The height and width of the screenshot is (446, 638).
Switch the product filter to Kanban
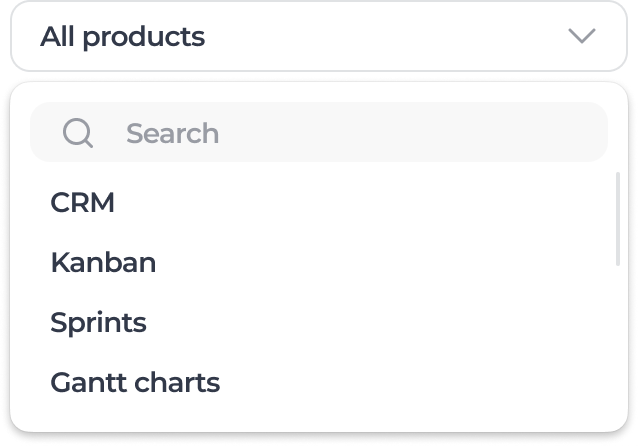point(103,263)
